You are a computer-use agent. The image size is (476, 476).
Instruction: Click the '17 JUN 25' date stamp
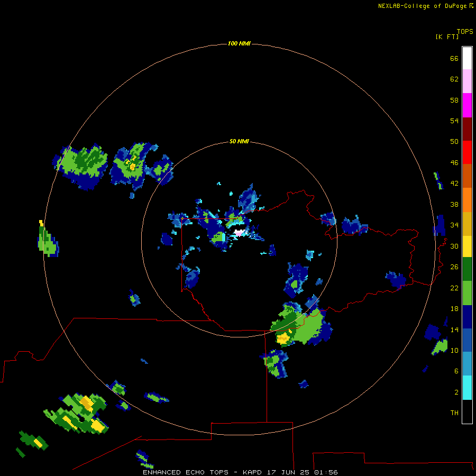(x=289, y=472)
